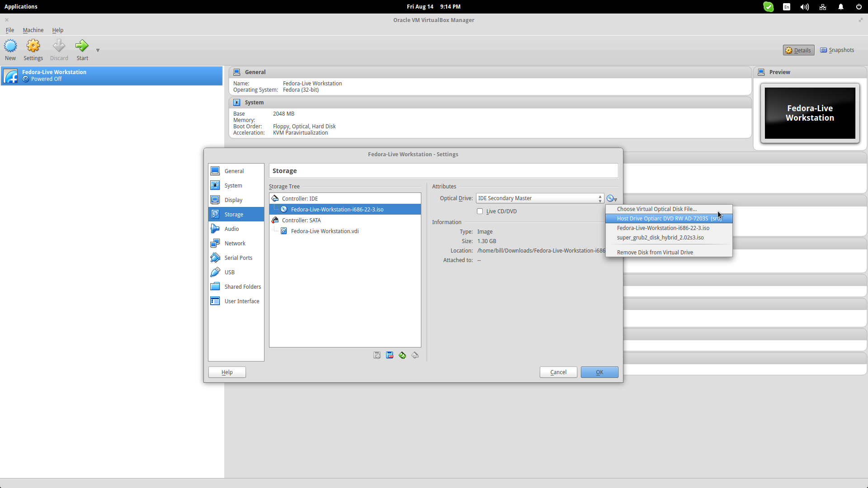This screenshot has height=488, width=868.
Task: Open the Optical Drive IDE Secondary Master combo box
Action: (x=540, y=198)
